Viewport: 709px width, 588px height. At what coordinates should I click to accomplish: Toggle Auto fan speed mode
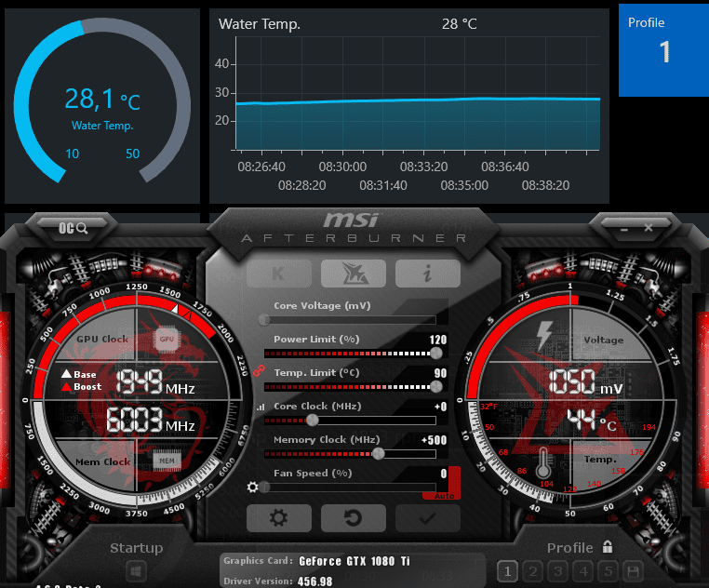pyautogui.click(x=445, y=496)
